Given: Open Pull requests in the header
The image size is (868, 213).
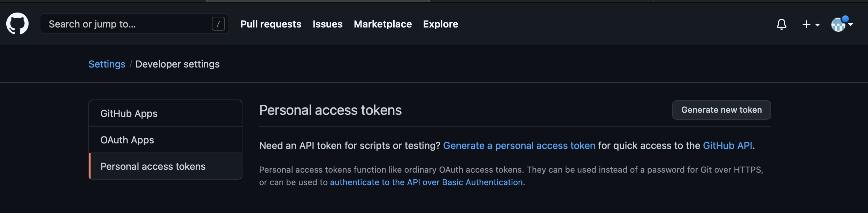Looking at the screenshot, I should (x=271, y=24).
